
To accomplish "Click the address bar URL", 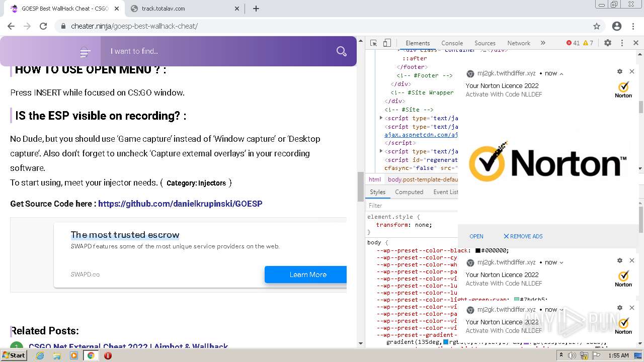I will point(134,26).
